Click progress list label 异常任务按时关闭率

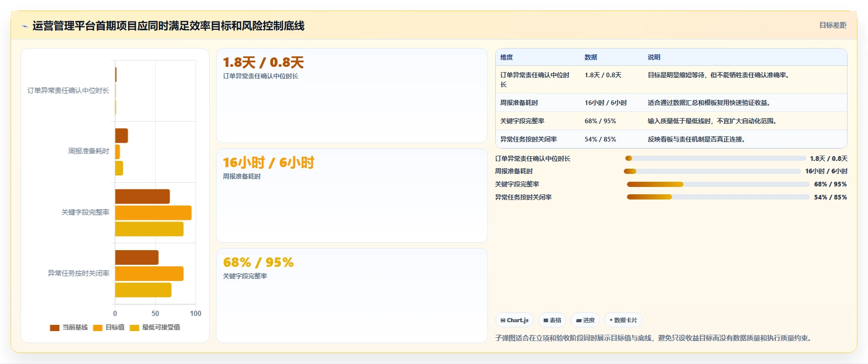tap(523, 197)
